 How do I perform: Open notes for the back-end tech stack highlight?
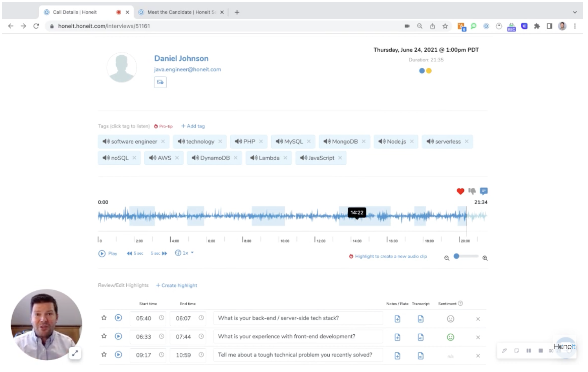397,319
